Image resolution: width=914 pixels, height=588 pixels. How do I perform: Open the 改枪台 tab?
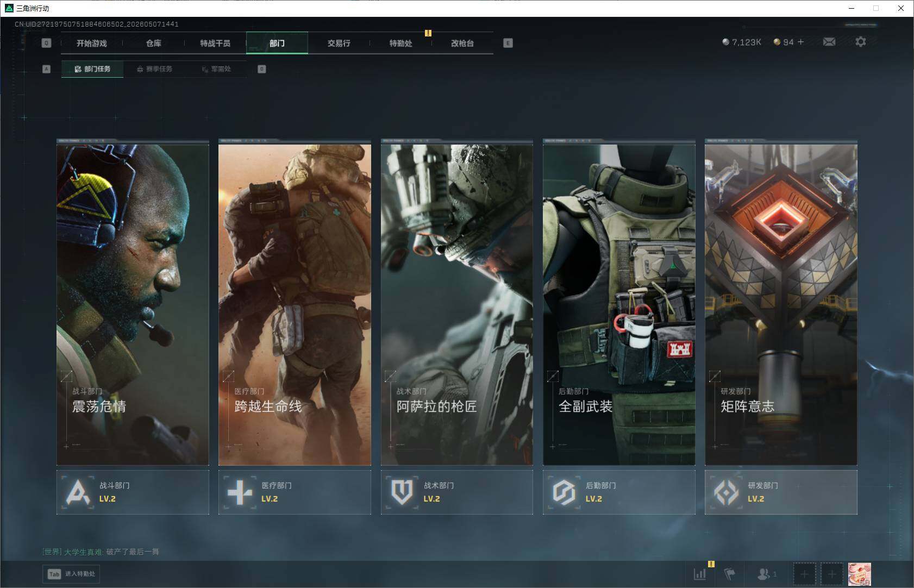coord(462,43)
